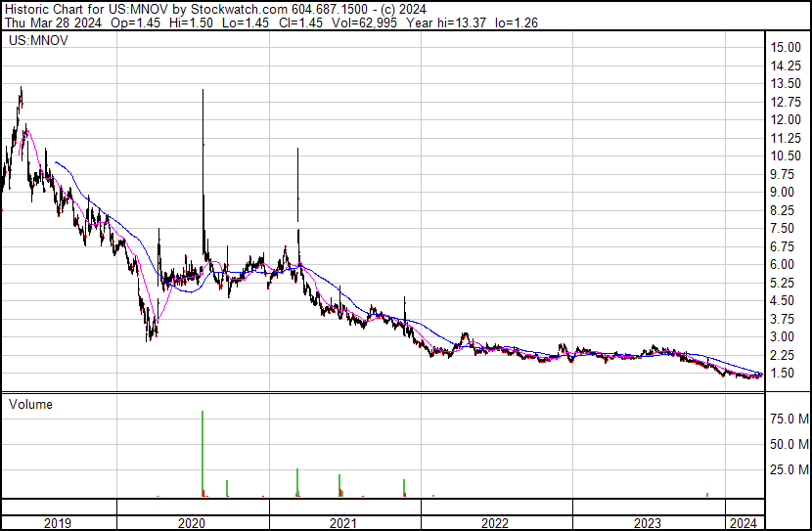Select the 2024 year label on timeline
This screenshot has height=531, width=812.
[x=744, y=523]
